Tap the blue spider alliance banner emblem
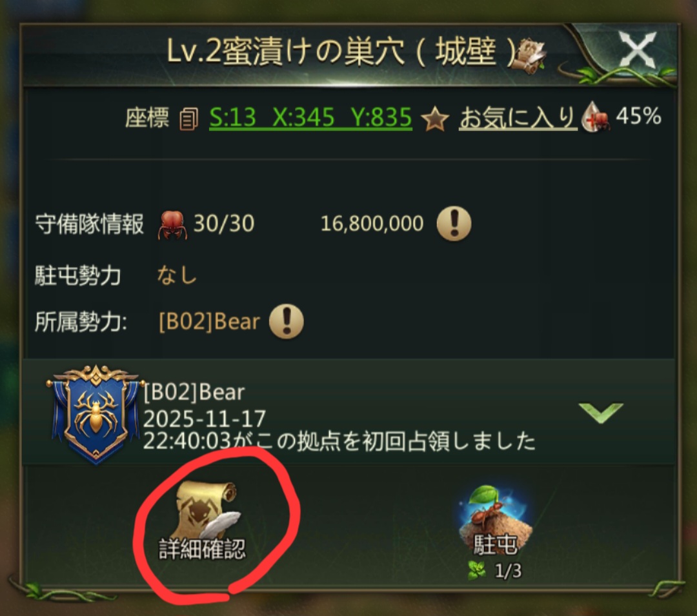This screenshot has width=697, height=616. (95, 414)
